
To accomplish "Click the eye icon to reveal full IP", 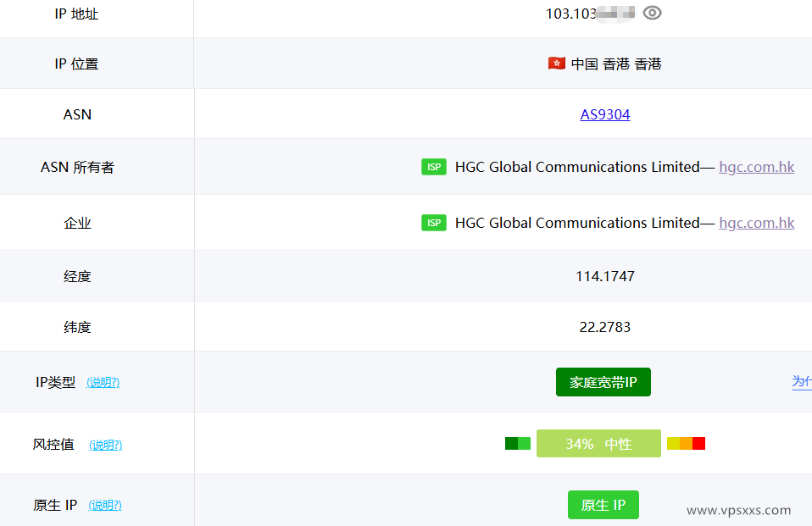I will click(x=652, y=13).
